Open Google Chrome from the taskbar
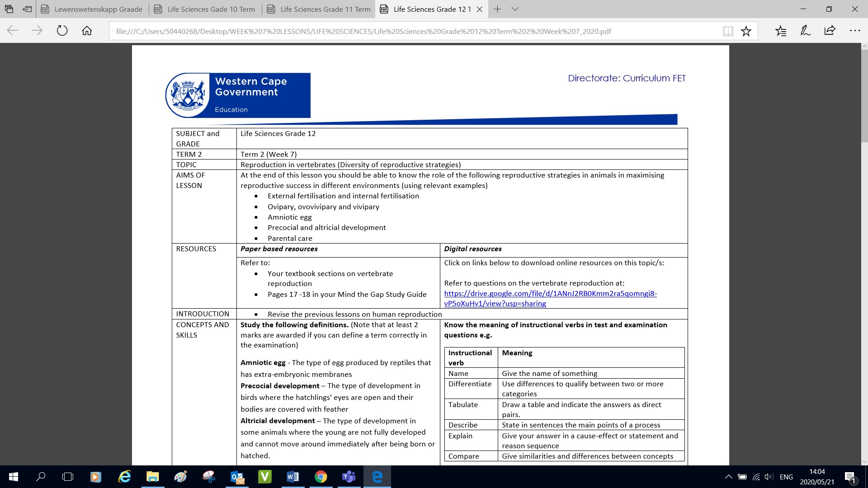The height and width of the screenshot is (488, 868). click(321, 477)
